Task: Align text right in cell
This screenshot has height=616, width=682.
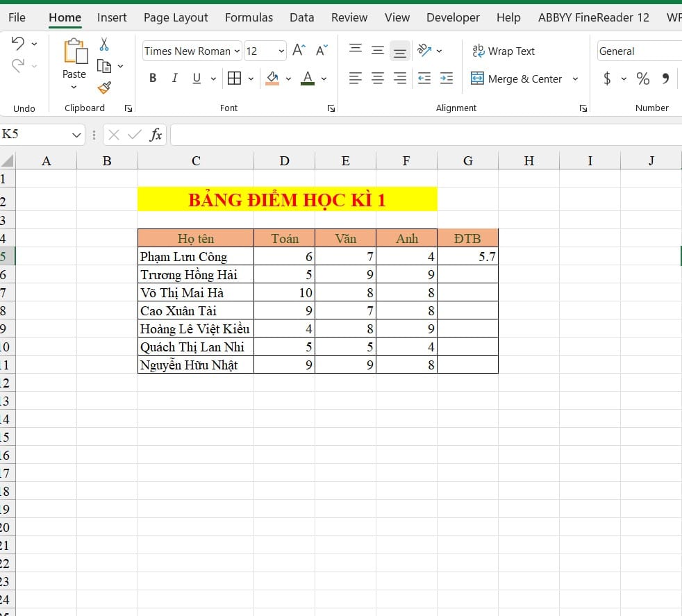Action: pyautogui.click(x=400, y=78)
